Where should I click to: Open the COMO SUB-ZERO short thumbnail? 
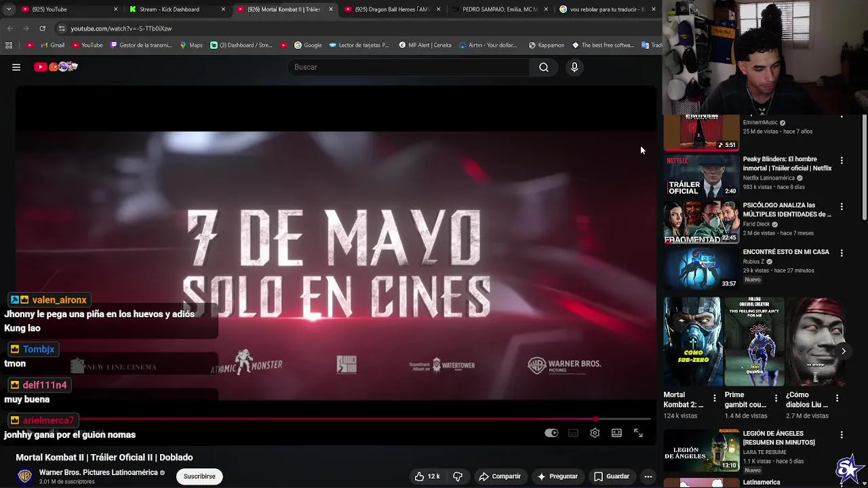(692, 342)
